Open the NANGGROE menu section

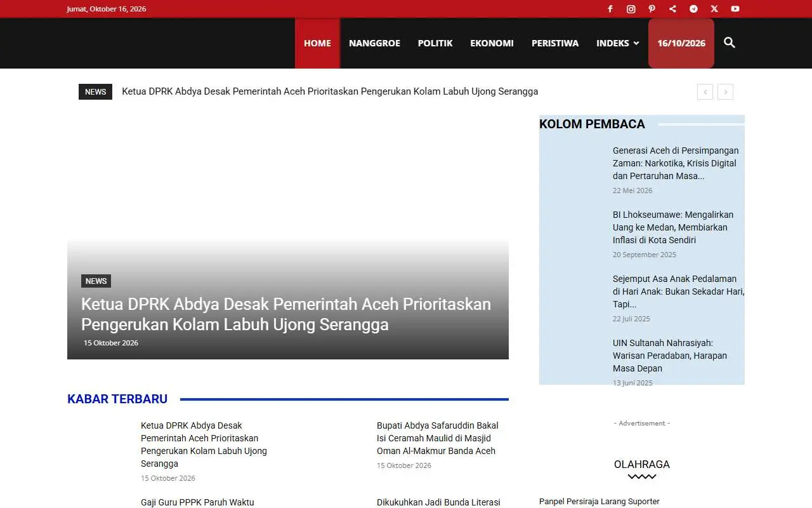[374, 43]
